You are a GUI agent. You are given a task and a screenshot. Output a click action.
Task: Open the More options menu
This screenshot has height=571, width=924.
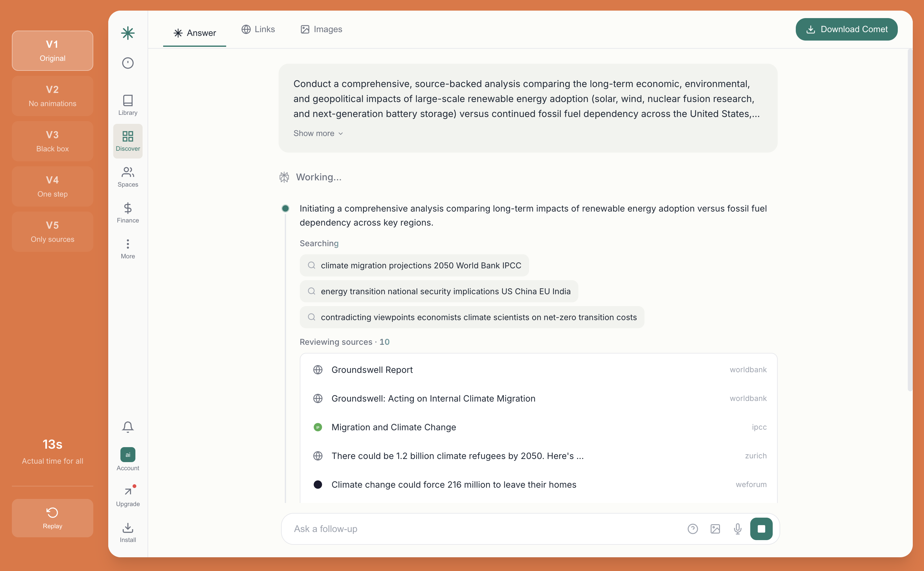click(x=128, y=247)
